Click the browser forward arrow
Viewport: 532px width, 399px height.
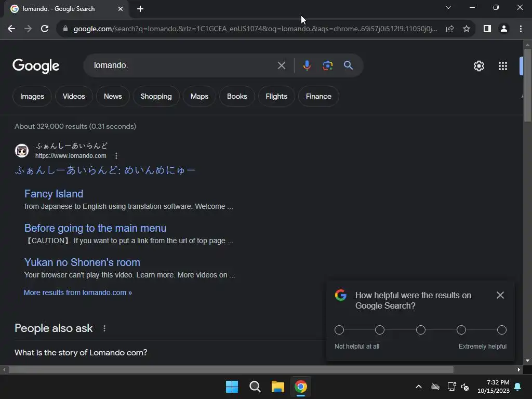[x=28, y=29]
